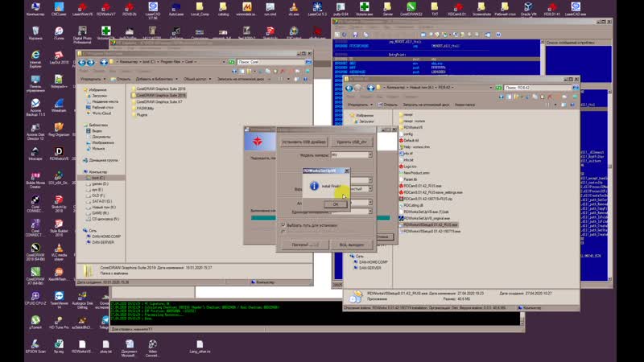Viewport: 644px width, 362px height.
Task: Open the Acronis Backup 11.5 desktop icon
Action: coord(35,107)
